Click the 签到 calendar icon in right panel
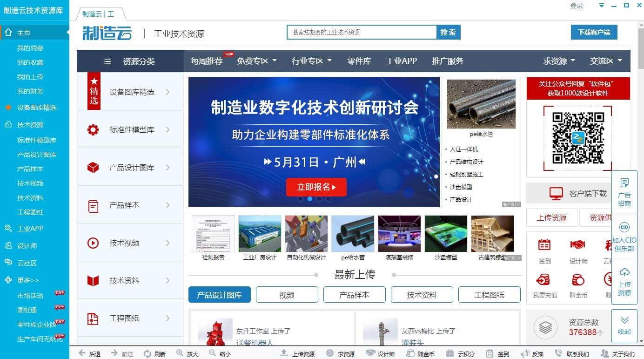 coord(544,245)
